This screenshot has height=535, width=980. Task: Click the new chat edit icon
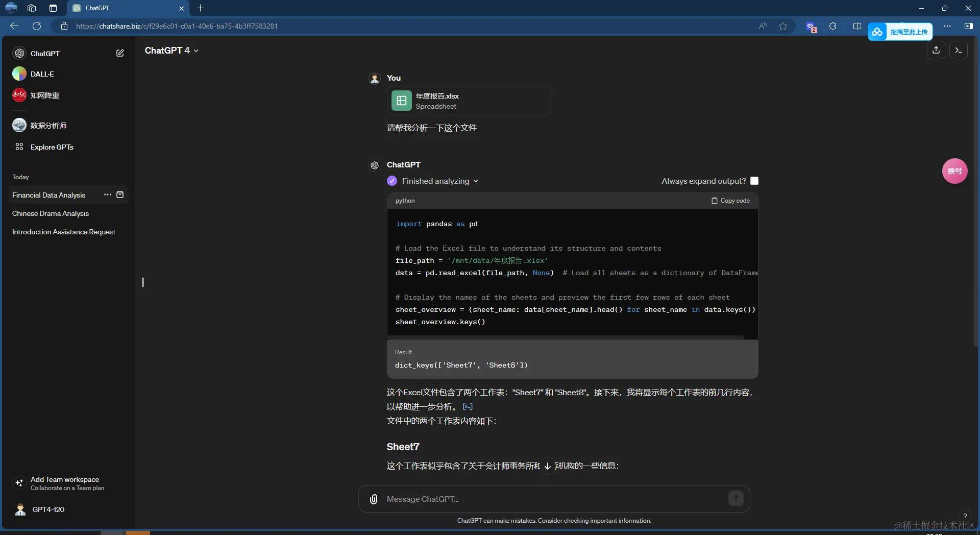pyautogui.click(x=120, y=53)
